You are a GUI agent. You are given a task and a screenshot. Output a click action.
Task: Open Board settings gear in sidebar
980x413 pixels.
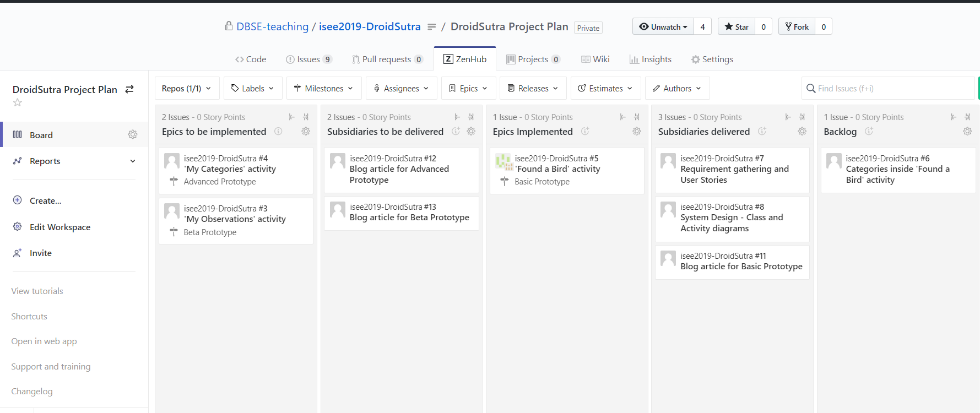pos(133,134)
